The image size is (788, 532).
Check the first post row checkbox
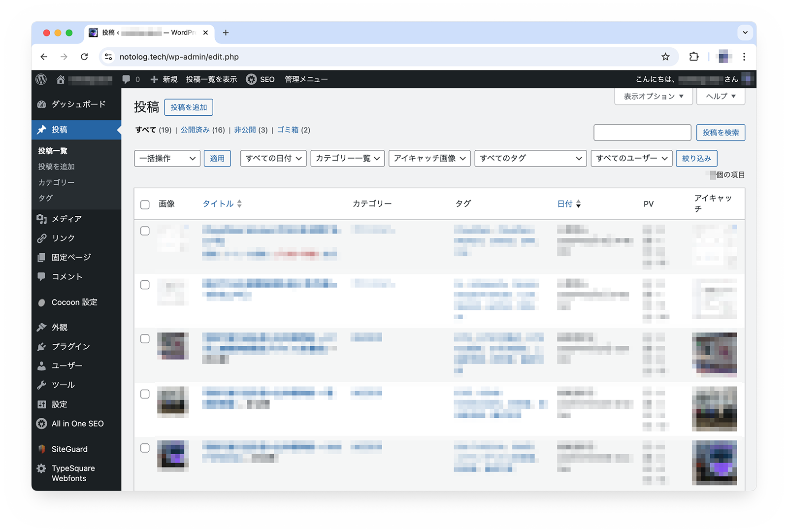point(145,231)
